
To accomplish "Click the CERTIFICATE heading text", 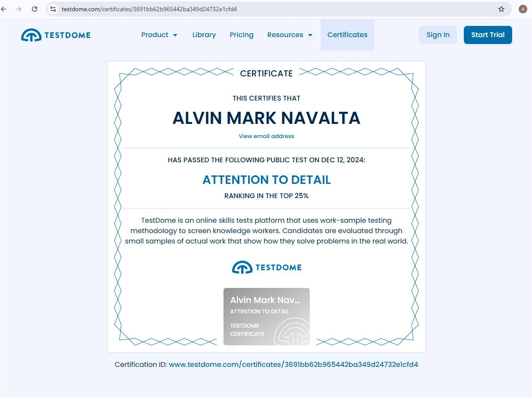I will [267, 73].
